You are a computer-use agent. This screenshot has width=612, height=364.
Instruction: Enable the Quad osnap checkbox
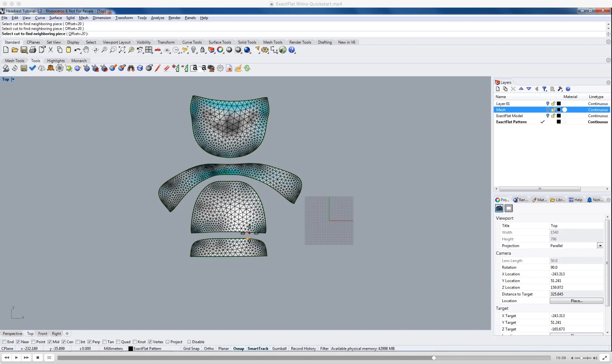(x=118, y=342)
